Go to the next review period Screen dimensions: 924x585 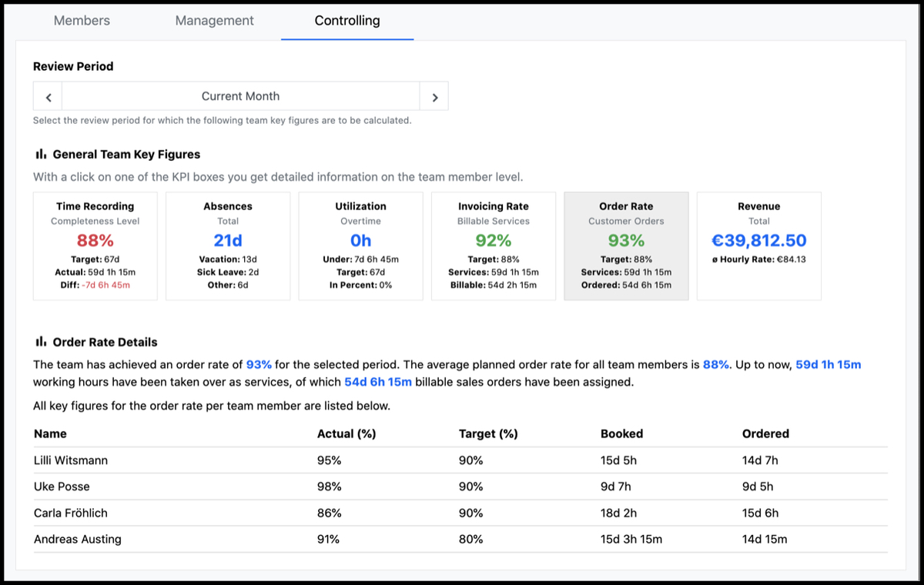tap(434, 97)
